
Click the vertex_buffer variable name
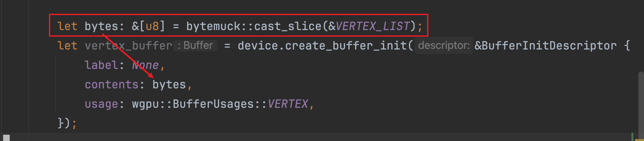[128, 46]
